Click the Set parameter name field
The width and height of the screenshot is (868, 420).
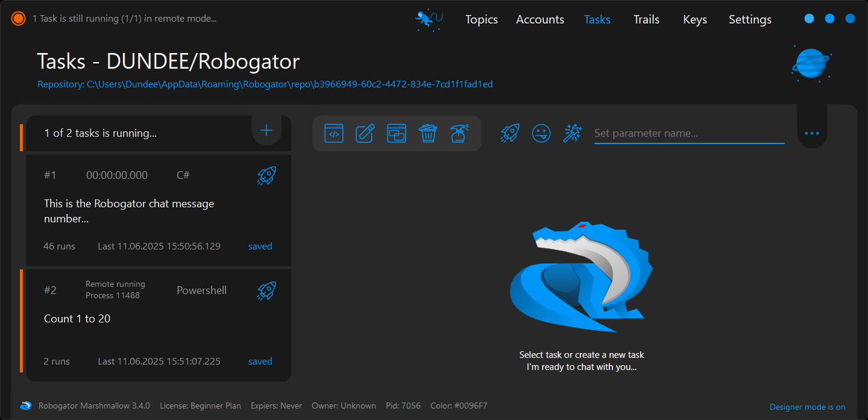pos(689,133)
